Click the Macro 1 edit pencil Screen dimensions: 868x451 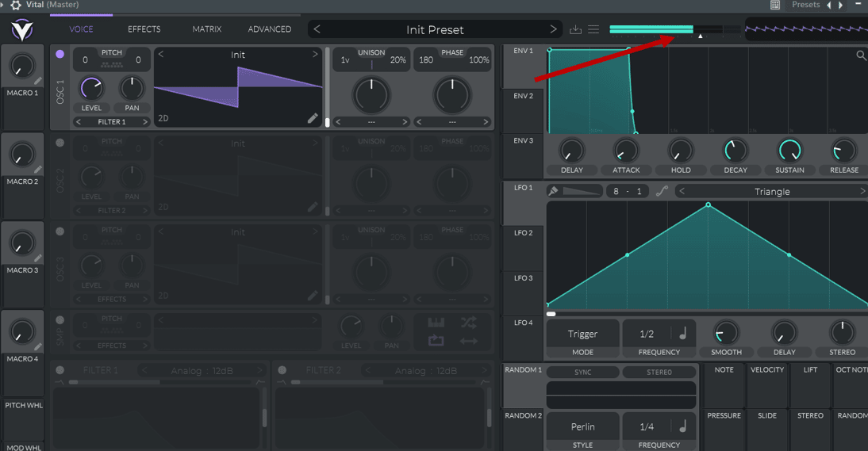[x=37, y=82]
